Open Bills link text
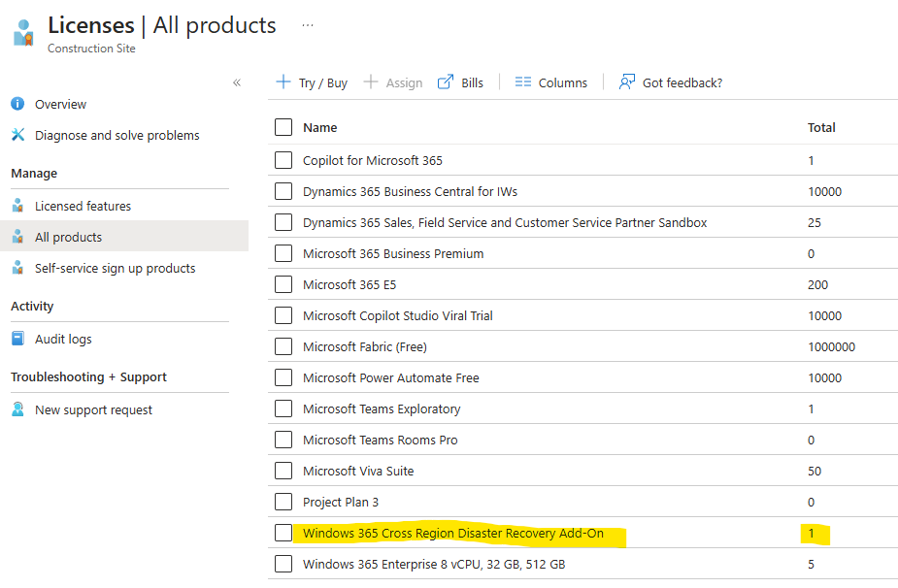The image size is (898, 588). pyautogui.click(x=473, y=83)
